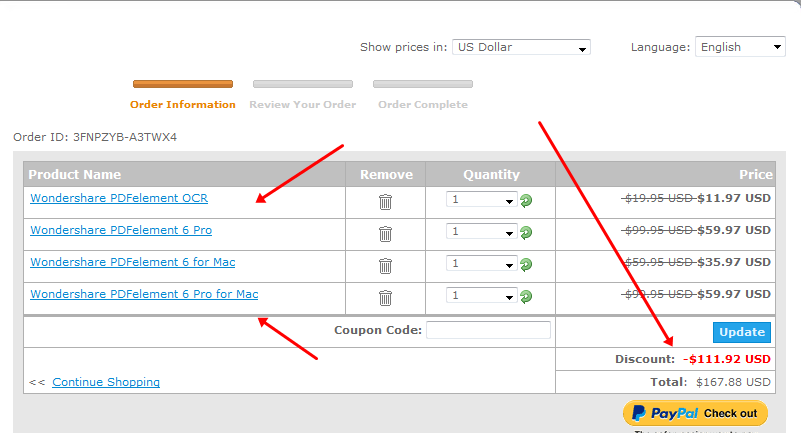This screenshot has width=801, height=433.
Task: Open quantity dropdown for PDFelement OCR
Action: 481,200
